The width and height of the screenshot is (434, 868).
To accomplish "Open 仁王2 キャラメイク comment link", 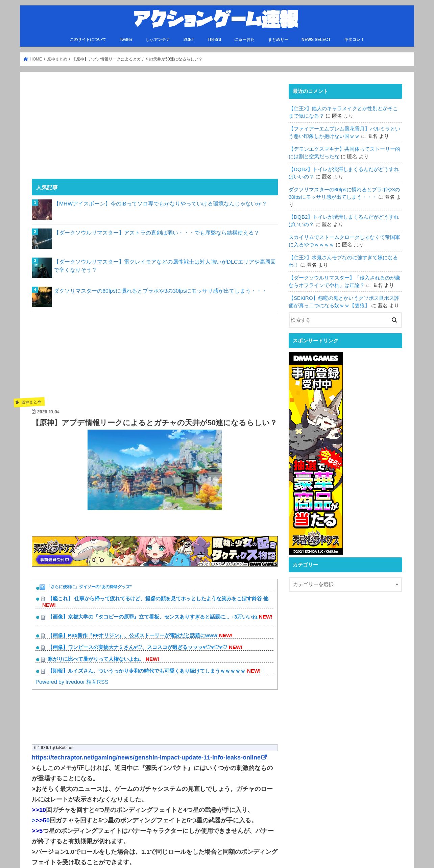I will [x=343, y=112].
